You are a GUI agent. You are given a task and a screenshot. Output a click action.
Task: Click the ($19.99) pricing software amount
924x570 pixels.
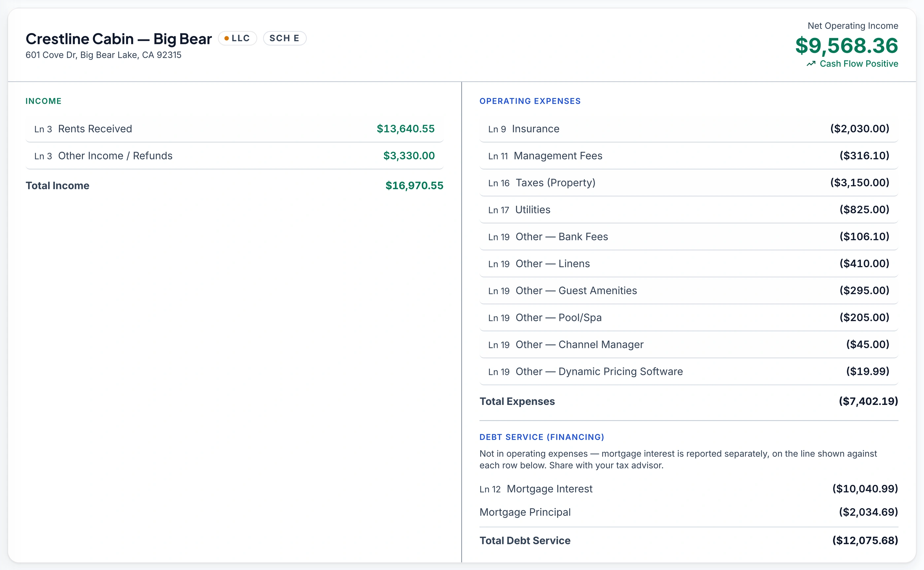[x=868, y=371]
